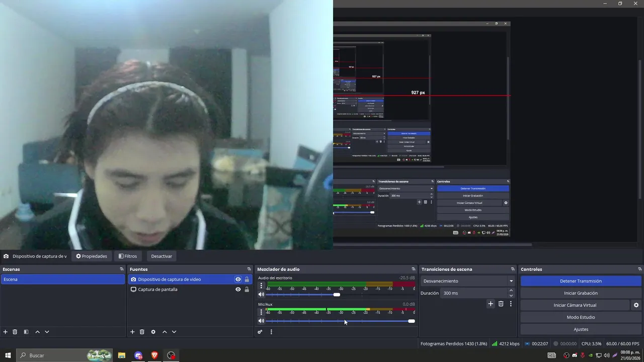
Task: Add a new source in Fuentes panel
Action: coord(132,332)
